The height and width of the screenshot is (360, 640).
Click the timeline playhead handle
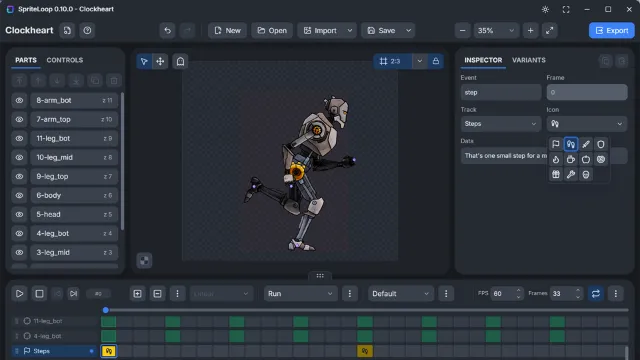[x=106, y=310]
